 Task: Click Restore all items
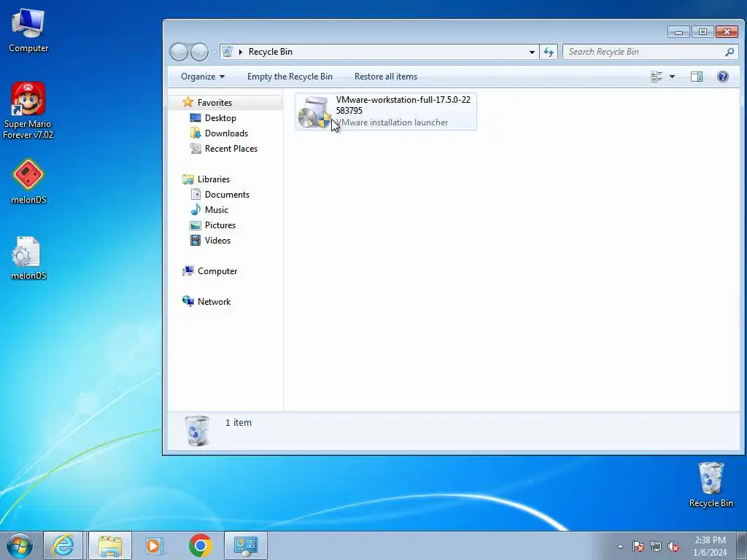click(x=385, y=77)
